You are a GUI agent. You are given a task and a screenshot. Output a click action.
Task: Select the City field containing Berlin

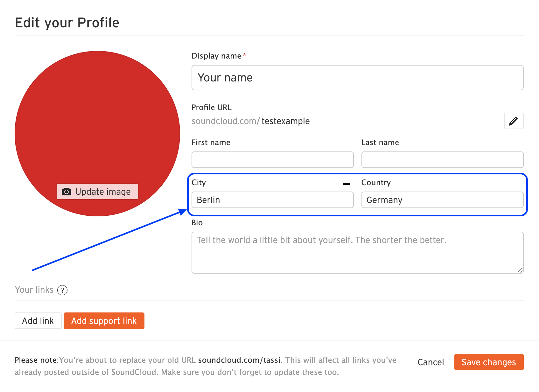[272, 200]
